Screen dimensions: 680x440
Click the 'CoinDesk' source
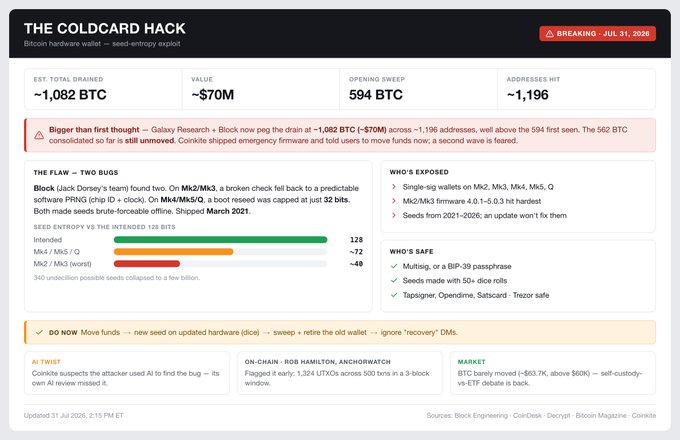click(527, 415)
